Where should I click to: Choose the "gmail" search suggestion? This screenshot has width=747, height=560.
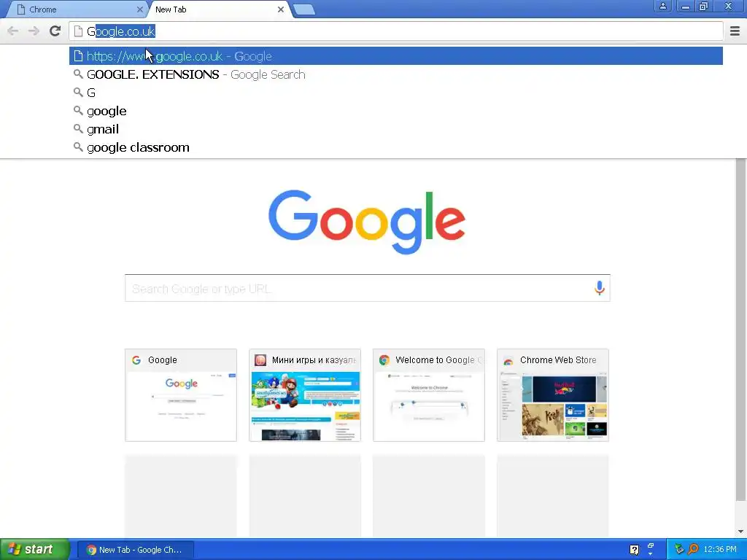(396, 129)
